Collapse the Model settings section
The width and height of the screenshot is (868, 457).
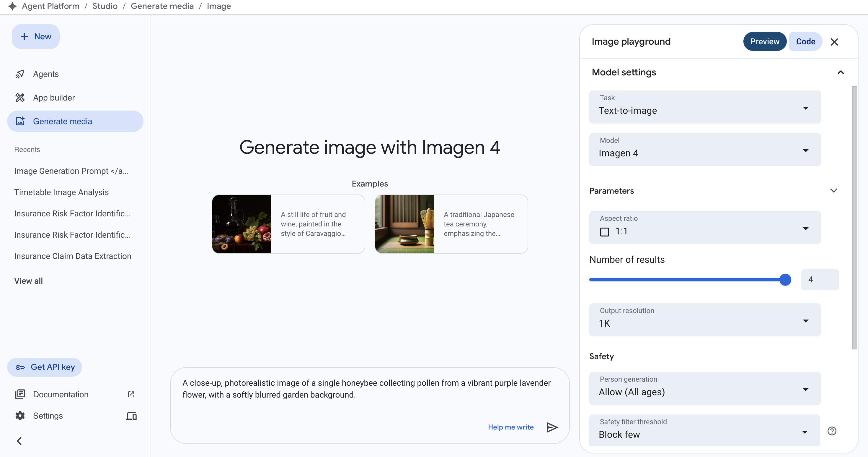840,72
